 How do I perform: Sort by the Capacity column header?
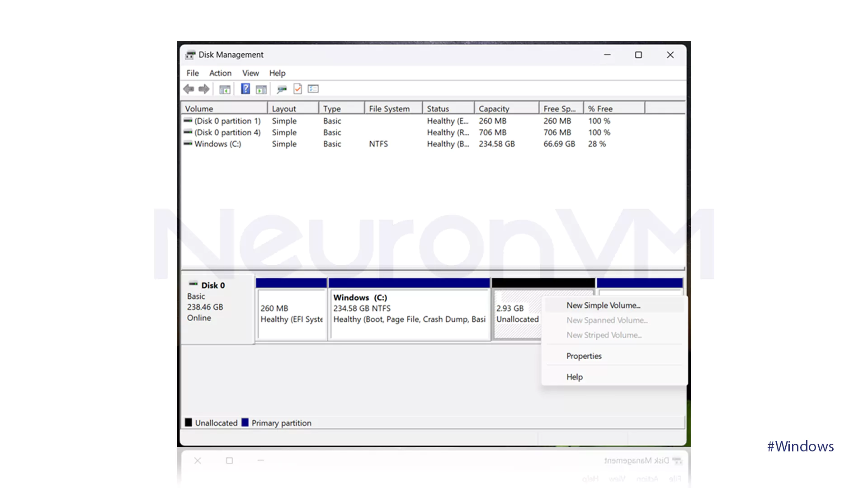[x=507, y=108]
